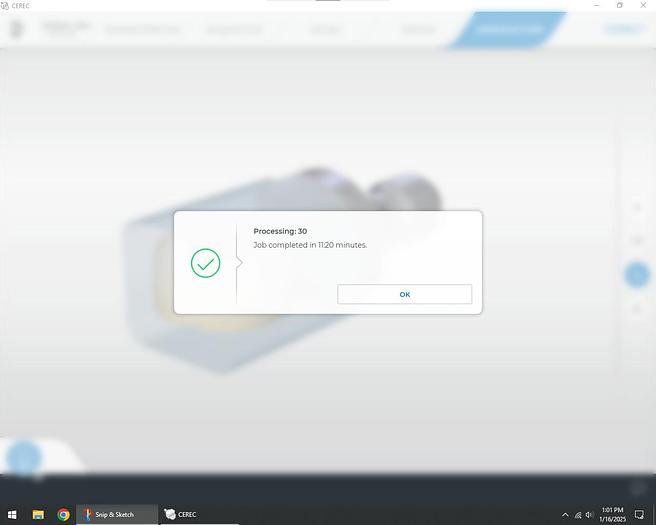Select the CEREC taskbar button
The image size is (656, 525).
point(181,514)
